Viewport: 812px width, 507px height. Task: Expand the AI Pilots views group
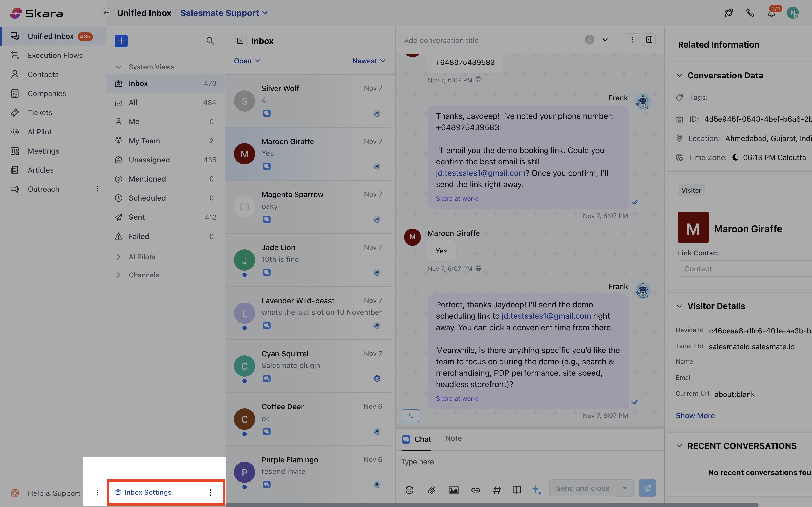pos(142,257)
